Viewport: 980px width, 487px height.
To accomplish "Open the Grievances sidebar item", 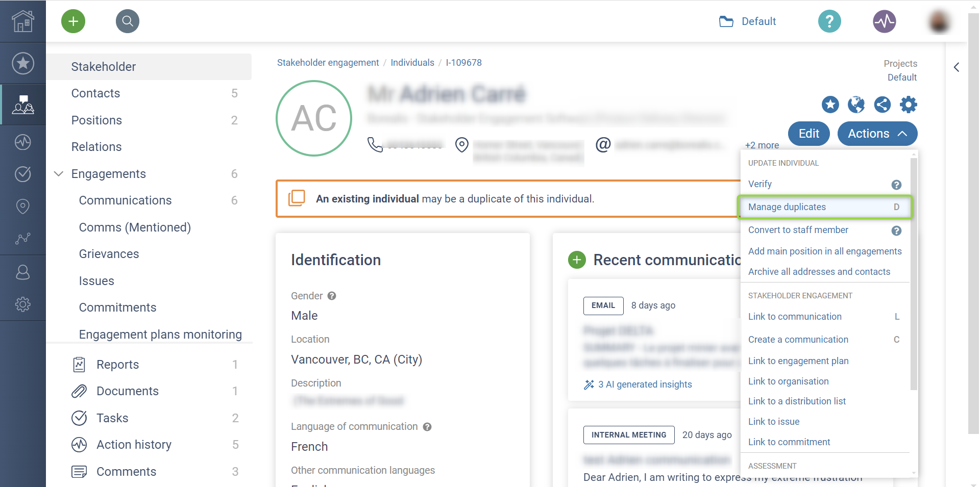I will click(109, 254).
